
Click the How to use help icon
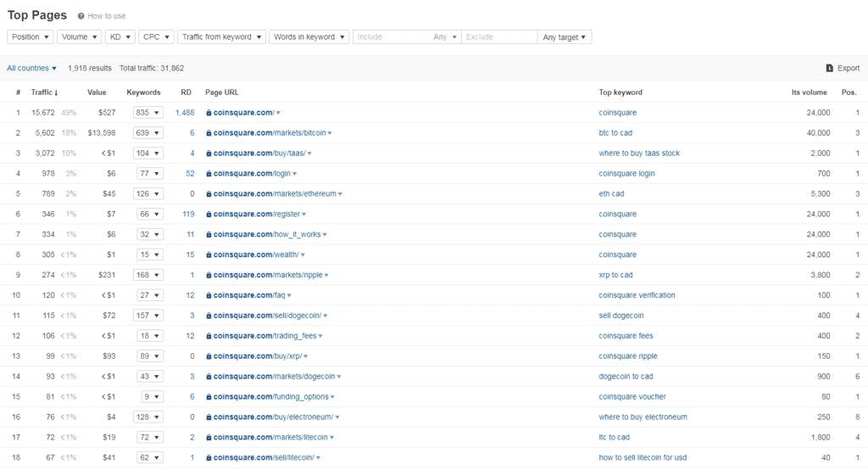click(x=81, y=16)
